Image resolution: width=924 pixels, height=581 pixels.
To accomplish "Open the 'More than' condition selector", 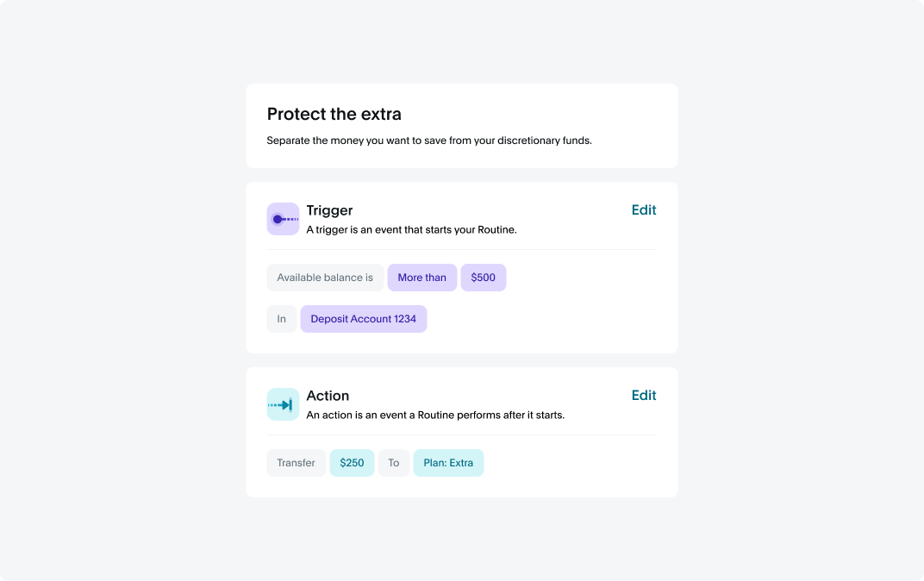I will (x=422, y=278).
